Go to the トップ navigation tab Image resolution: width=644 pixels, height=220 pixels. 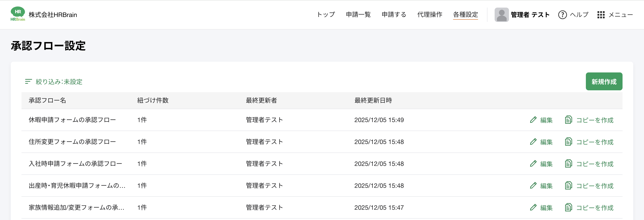click(326, 15)
